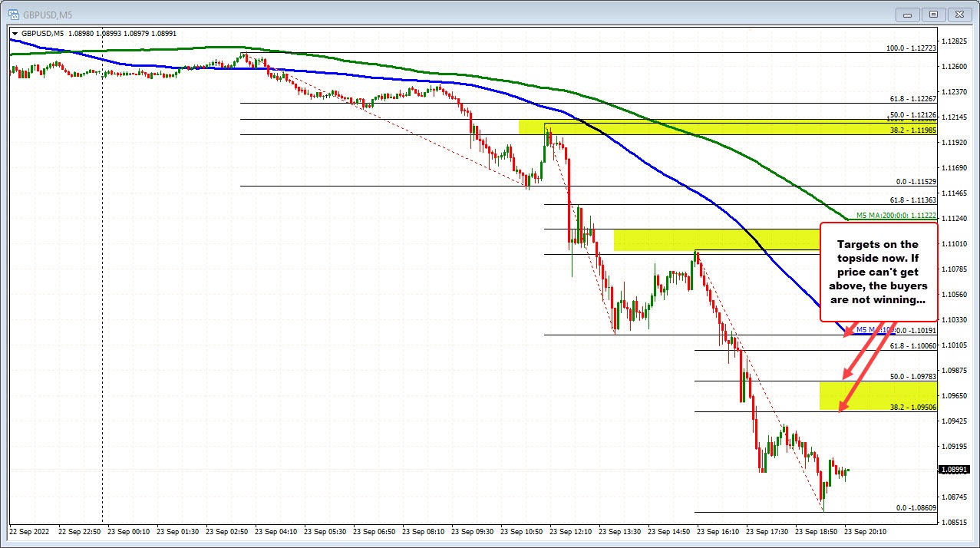Click the GBPUSD,M5 title bar text
This screenshot has height=548, width=980.
tap(46, 14)
